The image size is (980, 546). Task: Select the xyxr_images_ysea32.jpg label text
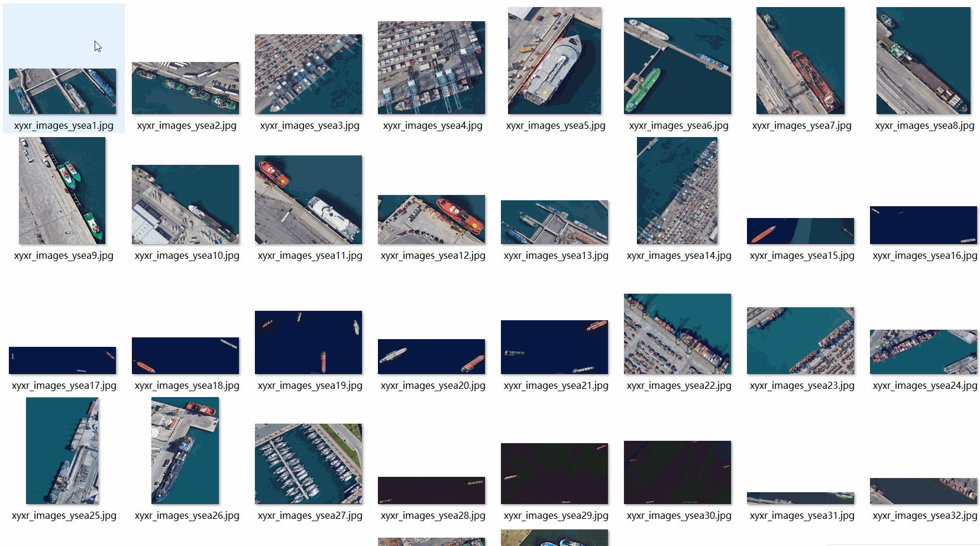tap(925, 516)
